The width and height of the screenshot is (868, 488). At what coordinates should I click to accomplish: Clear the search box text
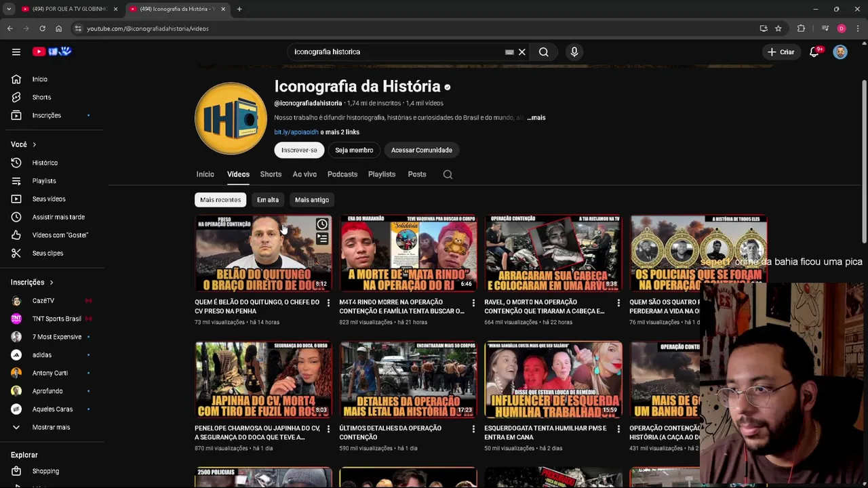522,52
